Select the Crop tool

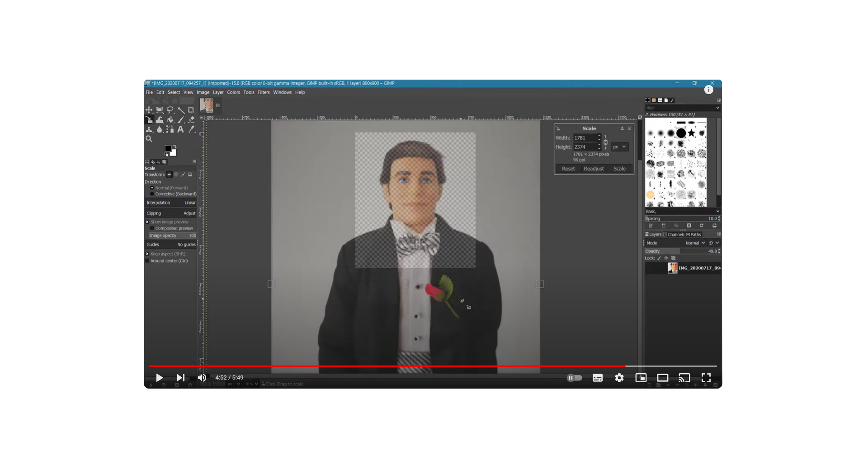[x=191, y=110]
